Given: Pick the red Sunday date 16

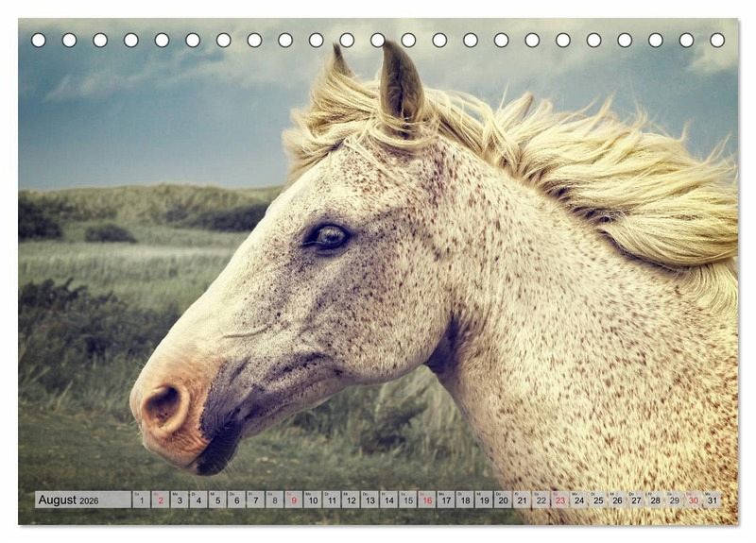Looking at the screenshot, I should tap(427, 500).
